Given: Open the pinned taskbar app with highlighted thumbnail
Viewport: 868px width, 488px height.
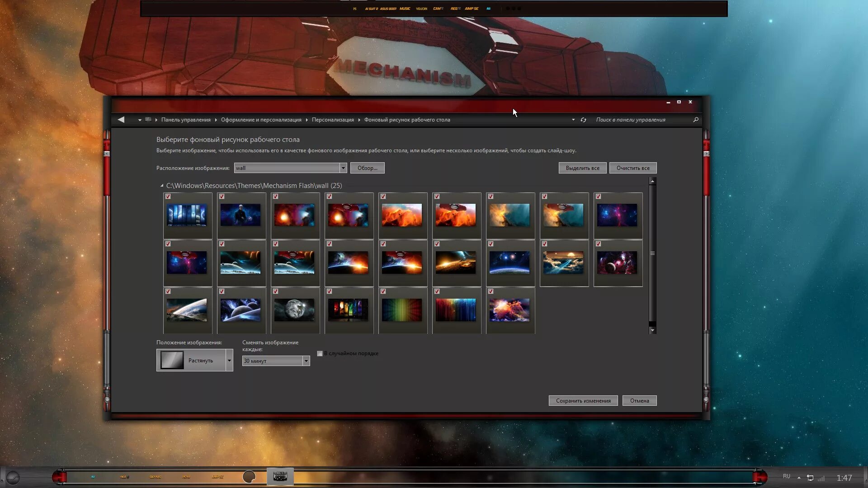Looking at the screenshot, I should click(x=280, y=476).
